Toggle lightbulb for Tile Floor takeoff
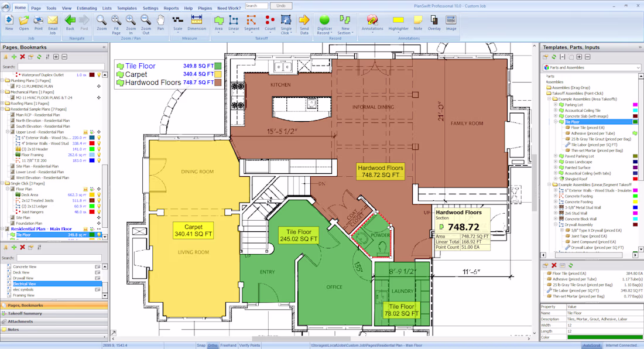644x349 pixels. (99, 235)
